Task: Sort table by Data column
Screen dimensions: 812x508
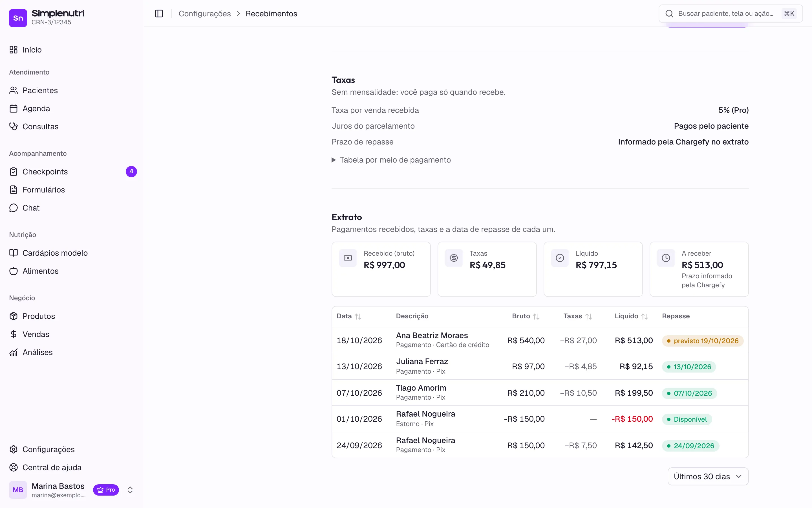Action: pos(349,316)
